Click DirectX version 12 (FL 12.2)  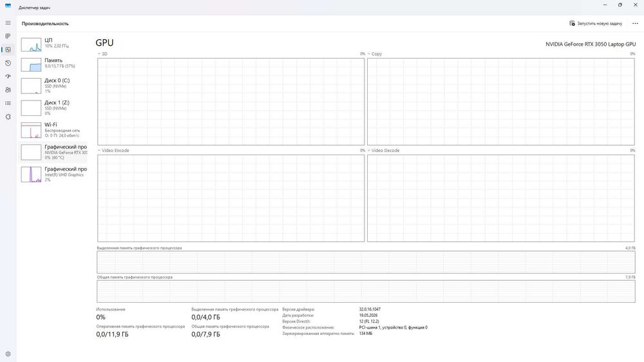[369, 321]
